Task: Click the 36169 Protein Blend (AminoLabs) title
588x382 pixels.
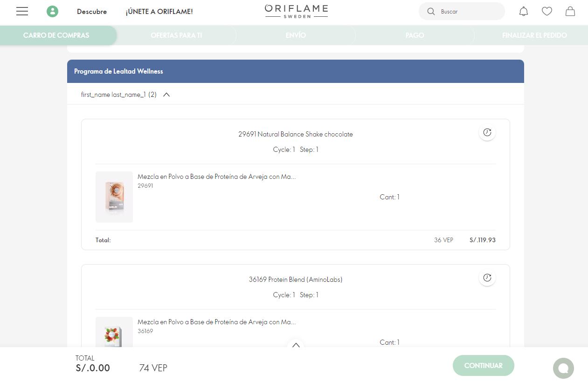Action: click(296, 280)
